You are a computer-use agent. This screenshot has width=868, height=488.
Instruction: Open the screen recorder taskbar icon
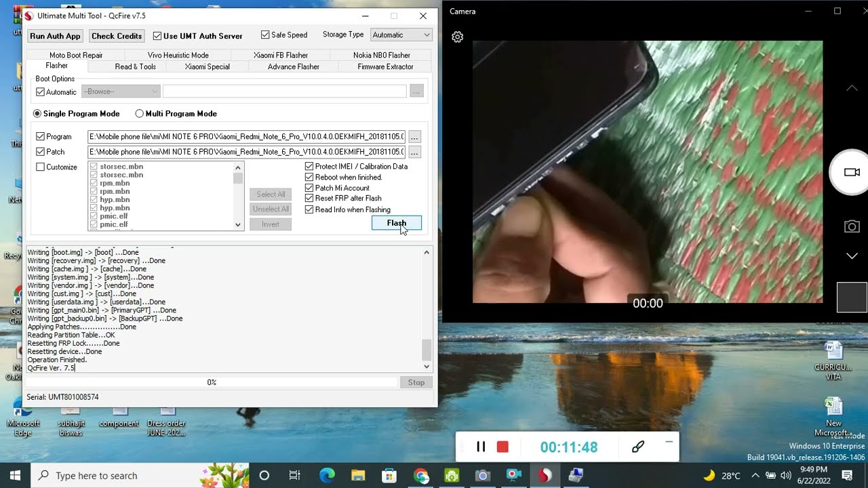point(513,475)
